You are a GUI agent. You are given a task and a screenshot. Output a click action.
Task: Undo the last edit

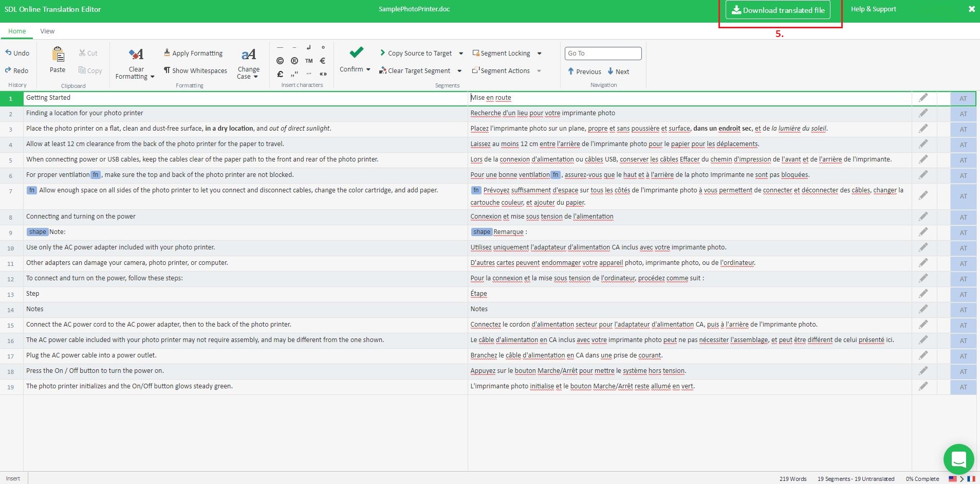tap(17, 53)
